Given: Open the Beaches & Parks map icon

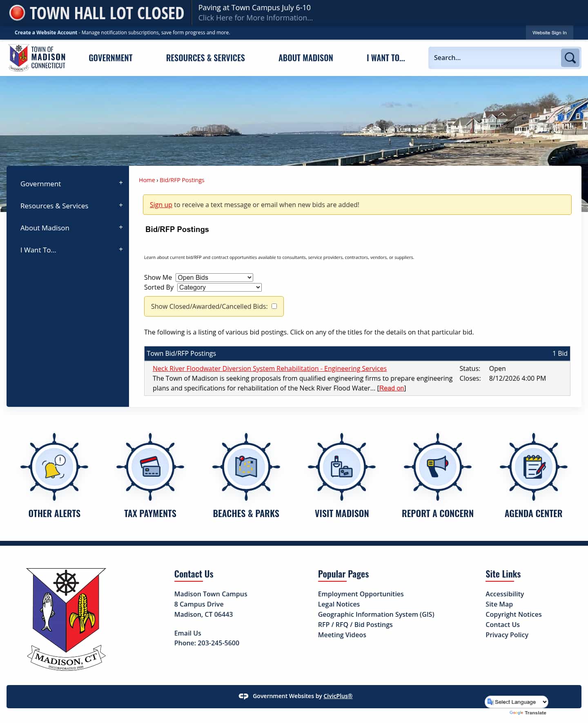Looking at the screenshot, I should point(246,466).
